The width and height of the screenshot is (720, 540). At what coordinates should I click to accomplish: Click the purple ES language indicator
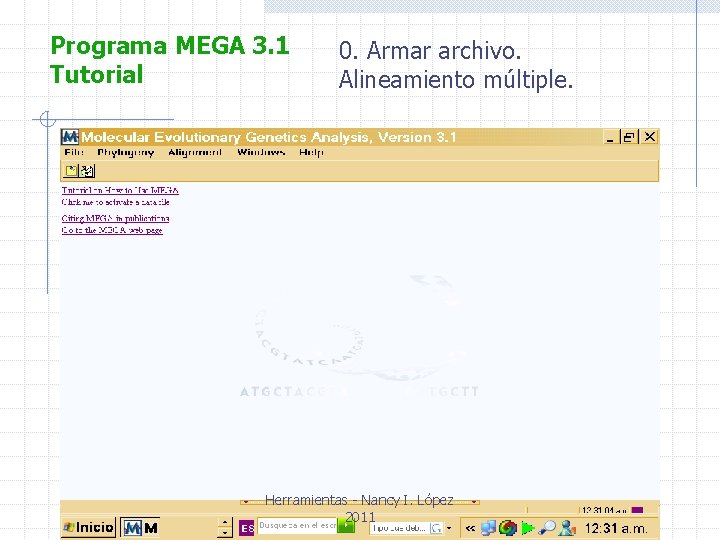pos(247,528)
